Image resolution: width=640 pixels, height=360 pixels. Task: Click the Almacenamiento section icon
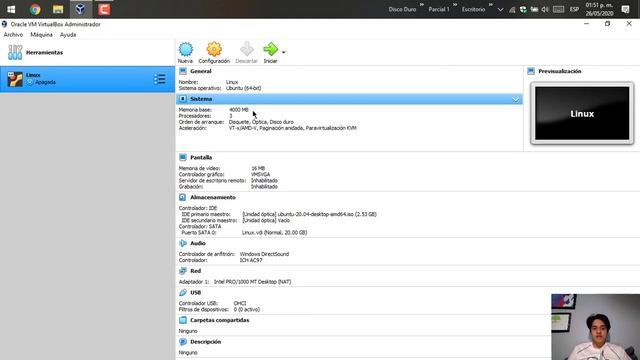point(183,197)
